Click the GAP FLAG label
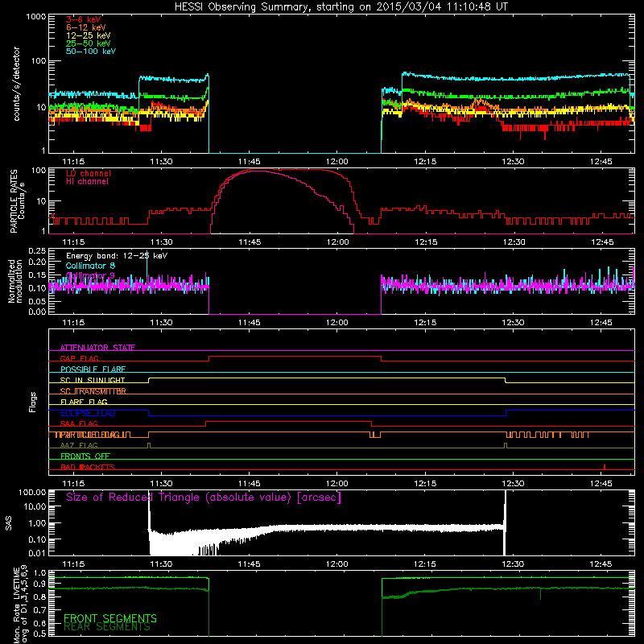Screen dimensions: 644x644 tap(79, 358)
